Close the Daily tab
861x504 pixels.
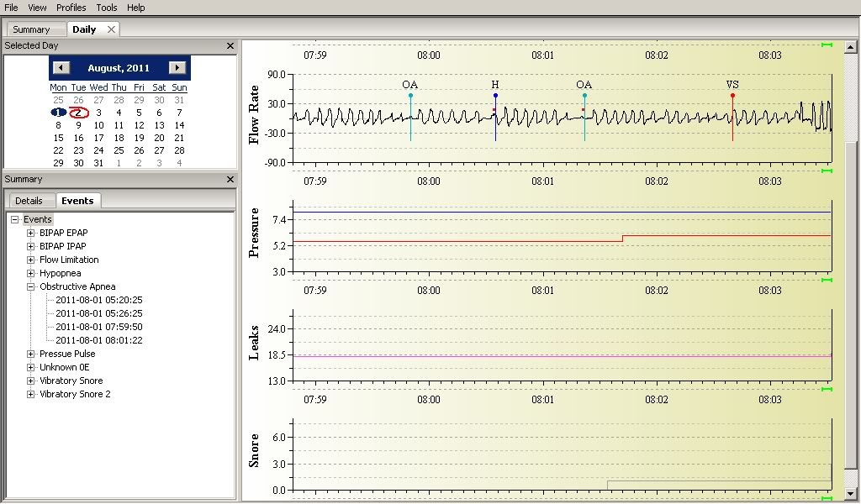(x=112, y=29)
